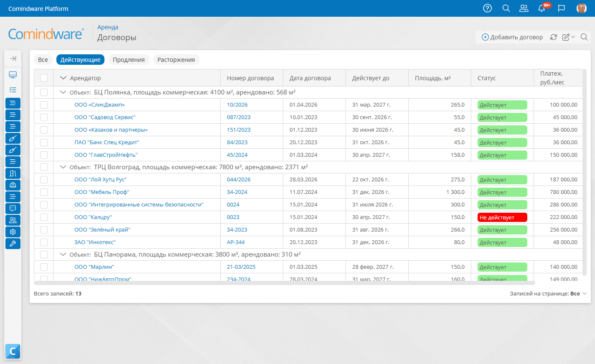Click the users group icon in header

click(x=524, y=8)
